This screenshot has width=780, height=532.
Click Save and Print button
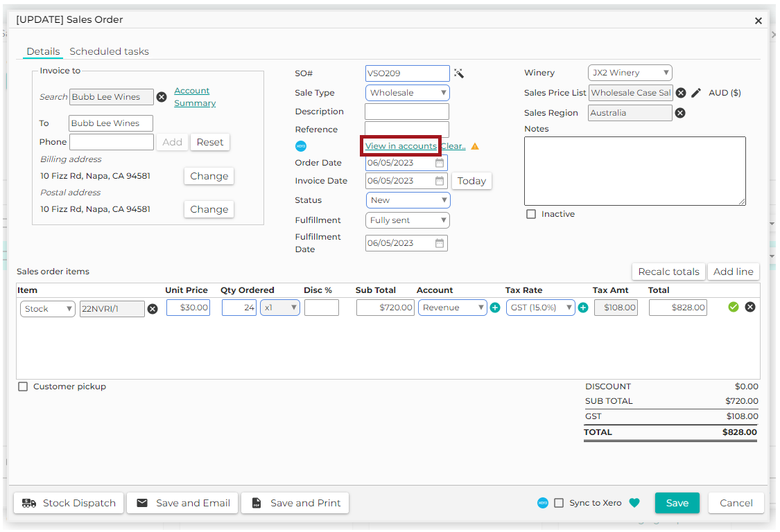coord(295,503)
